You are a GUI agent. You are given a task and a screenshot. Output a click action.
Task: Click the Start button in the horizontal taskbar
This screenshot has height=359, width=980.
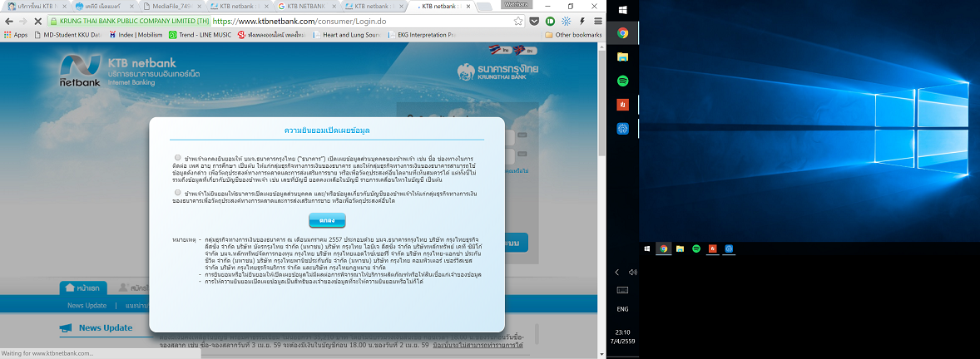647,248
